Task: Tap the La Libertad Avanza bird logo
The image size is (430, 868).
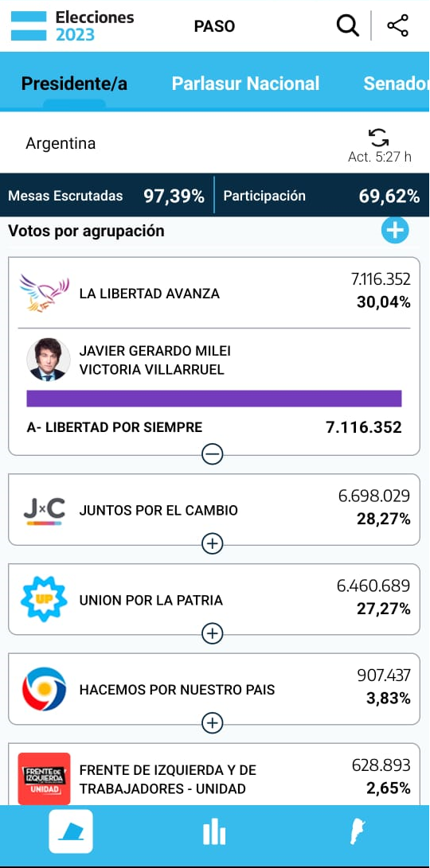Action: pyautogui.click(x=45, y=294)
